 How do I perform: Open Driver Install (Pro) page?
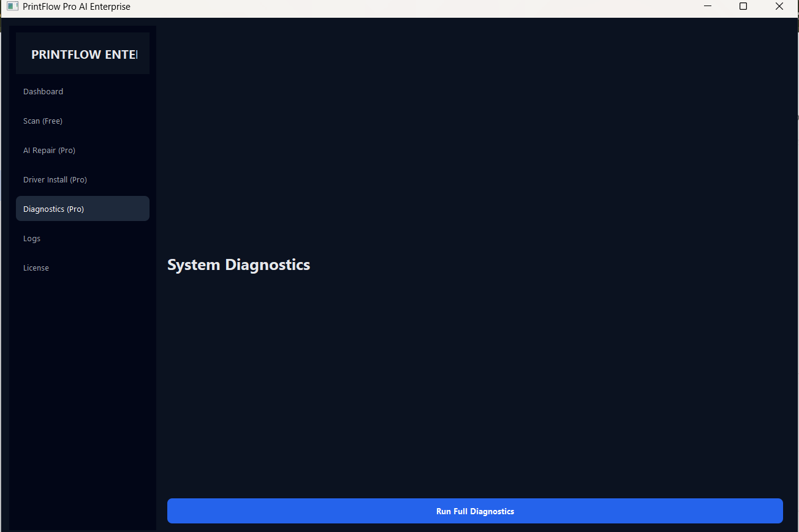coord(55,179)
